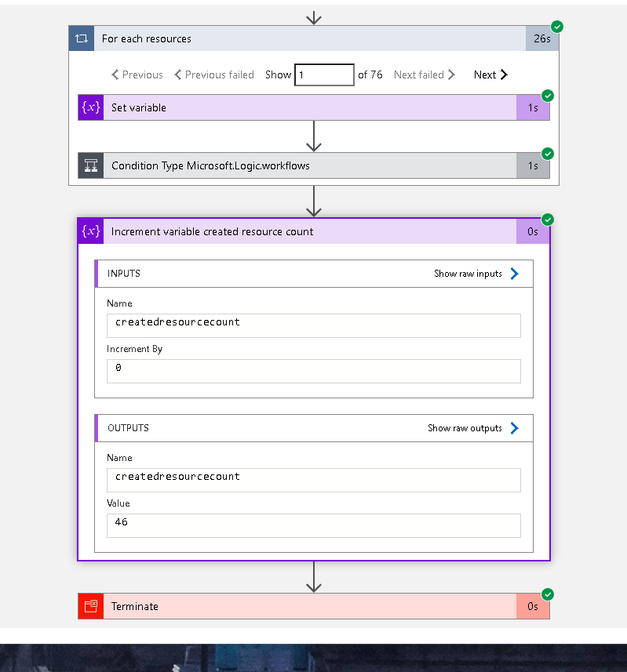Click the Increment By value 0

(x=314, y=371)
